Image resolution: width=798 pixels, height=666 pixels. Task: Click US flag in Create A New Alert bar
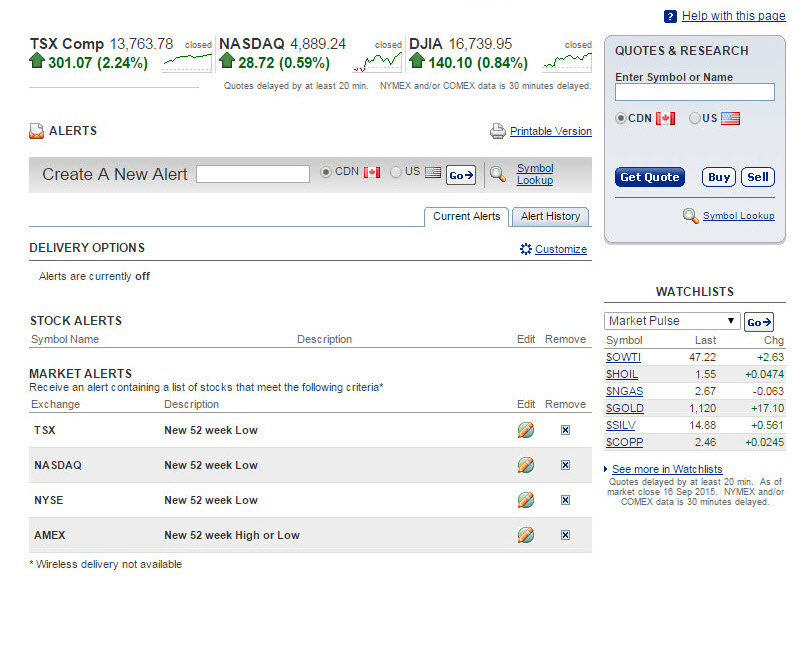[x=433, y=172]
